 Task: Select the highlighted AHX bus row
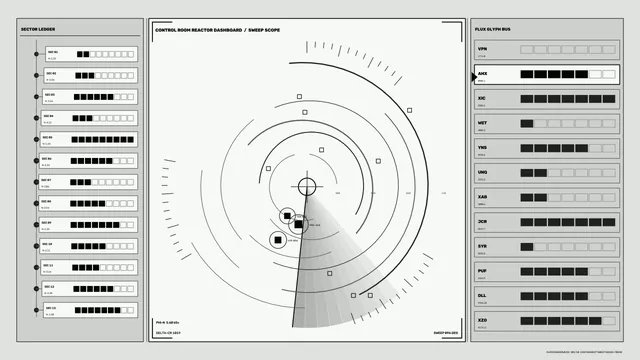click(x=547, y=74)
